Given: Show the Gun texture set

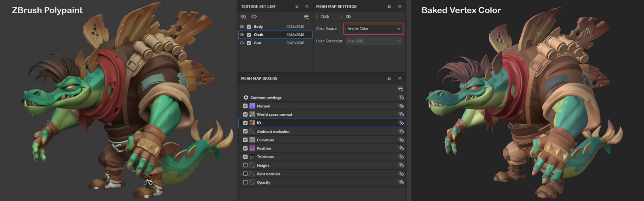Looking at the screenshot, I should pos(242,43).
